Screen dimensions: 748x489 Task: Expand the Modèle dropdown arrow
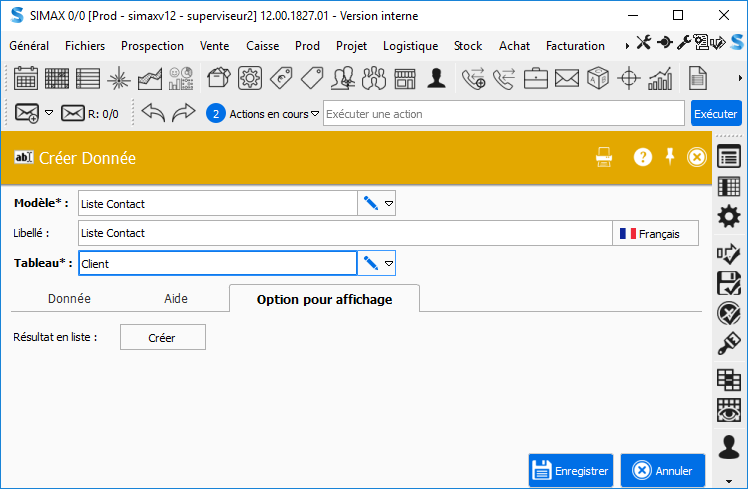tap(389, 203)
